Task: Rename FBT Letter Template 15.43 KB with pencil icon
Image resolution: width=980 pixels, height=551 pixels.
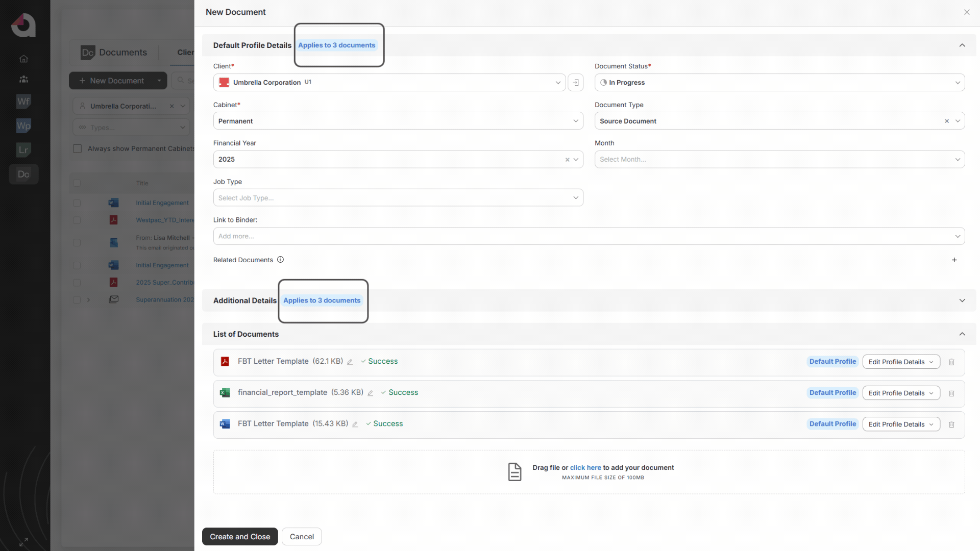Action: pos(355,424)
